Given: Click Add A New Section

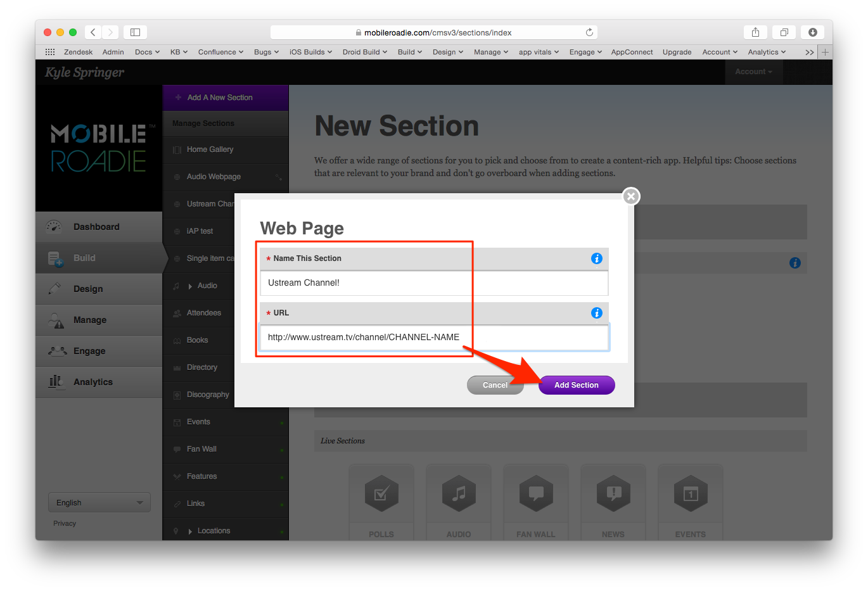Looking at the screenshot, I should pos(219,98).
